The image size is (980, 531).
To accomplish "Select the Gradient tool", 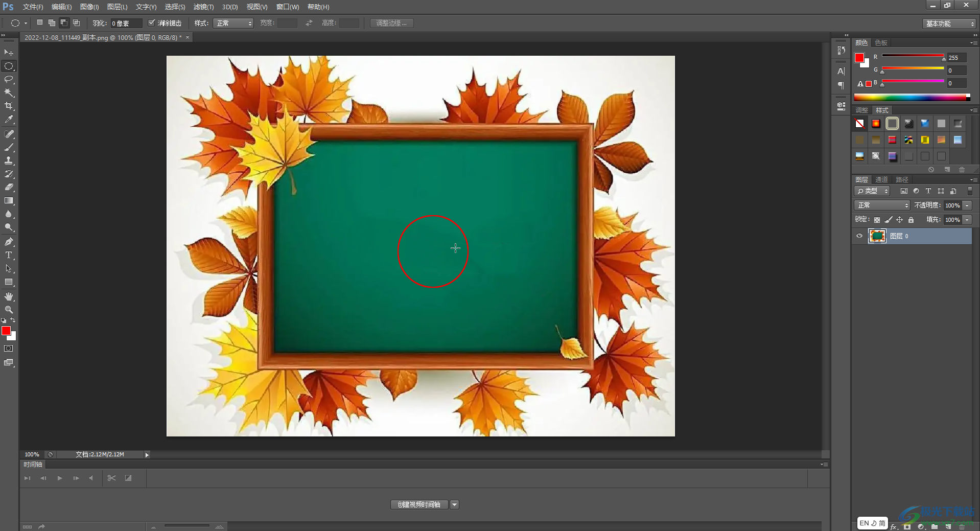I will [x=9, y=201].
